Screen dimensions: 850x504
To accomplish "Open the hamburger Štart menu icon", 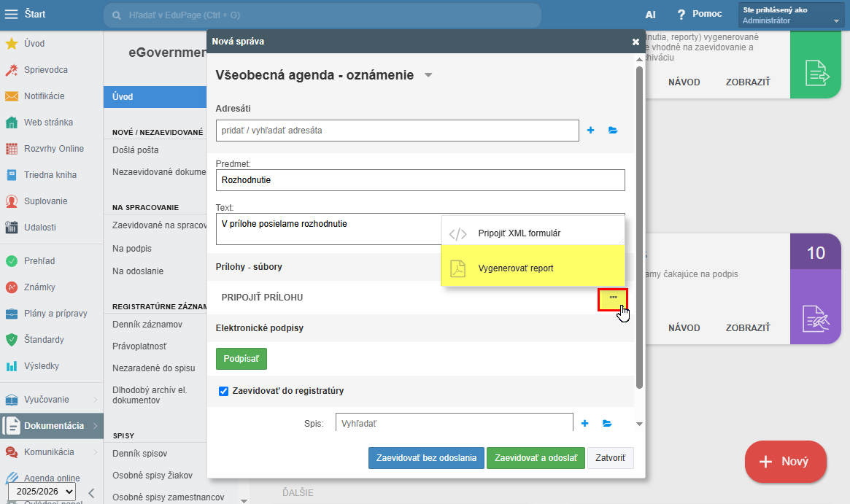I will click(11, 15).
